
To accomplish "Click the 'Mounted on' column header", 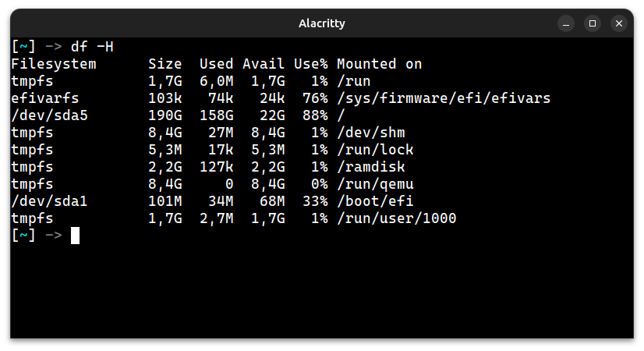I will 379,64.
